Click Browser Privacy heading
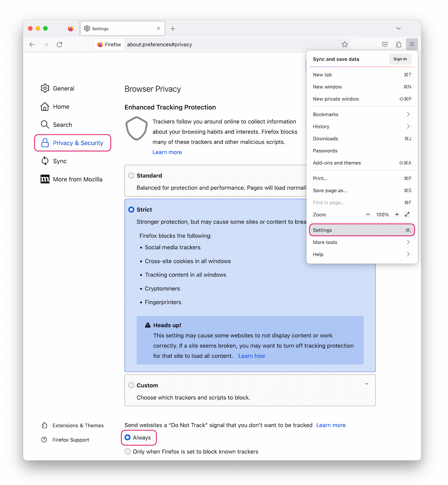This screenshot has height=485, width=448. (153, 89)
